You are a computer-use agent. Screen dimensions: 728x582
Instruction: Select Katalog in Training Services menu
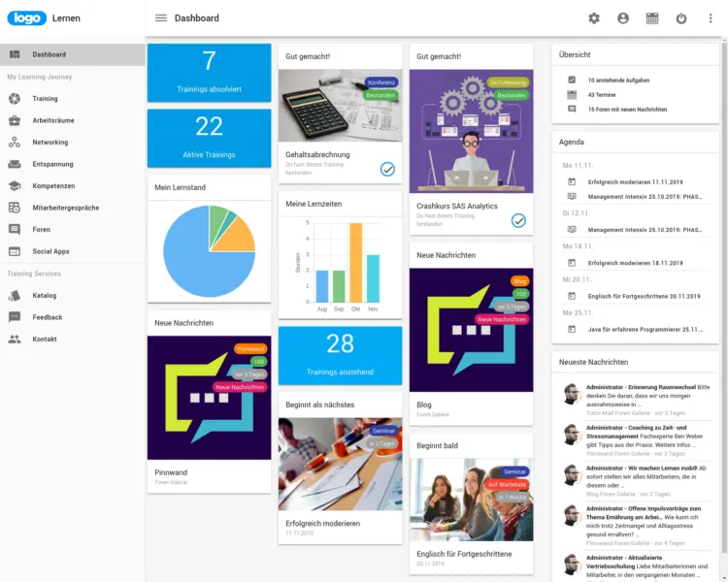[x=45, y=295]
